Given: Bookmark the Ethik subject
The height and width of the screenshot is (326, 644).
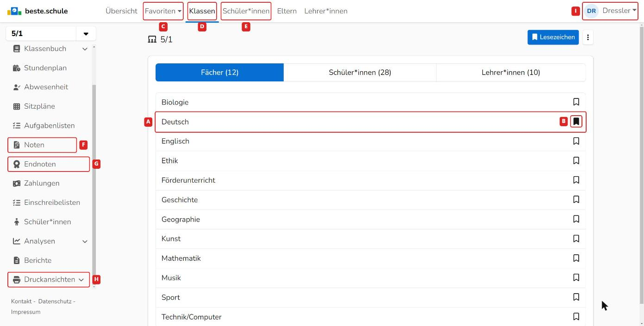Looking at the screenshot, I should [576, 160].
